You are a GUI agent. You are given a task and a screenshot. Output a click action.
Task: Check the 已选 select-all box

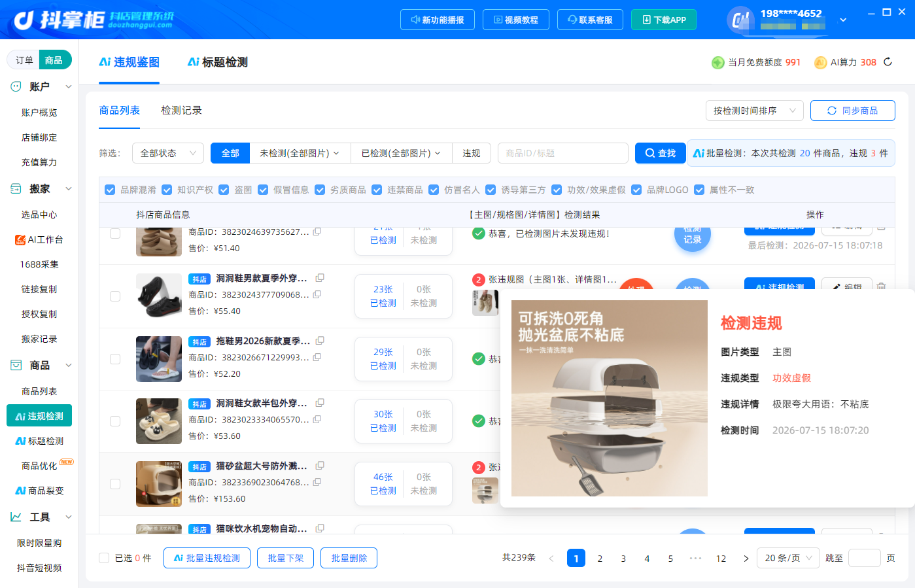(x=104, y=558)
